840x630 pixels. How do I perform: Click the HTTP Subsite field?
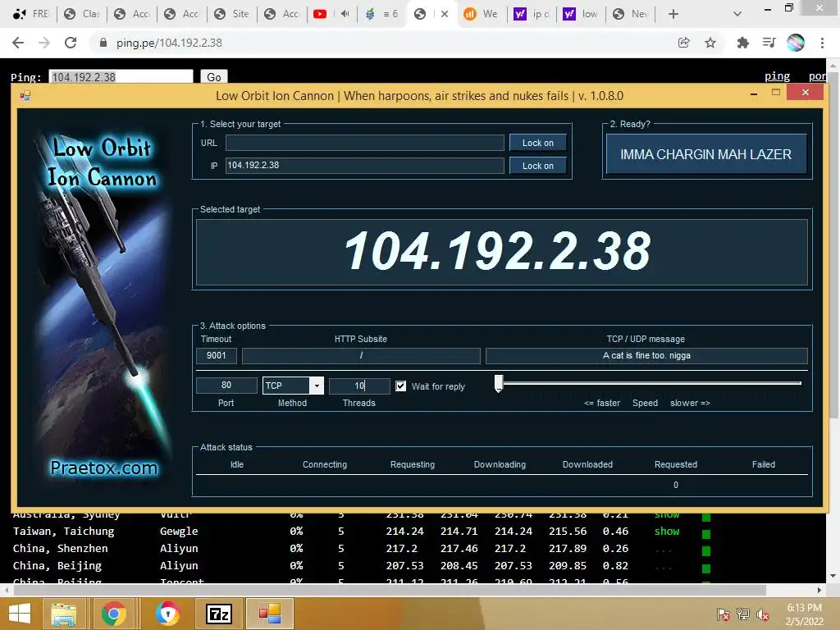click(x=361, y=356)
